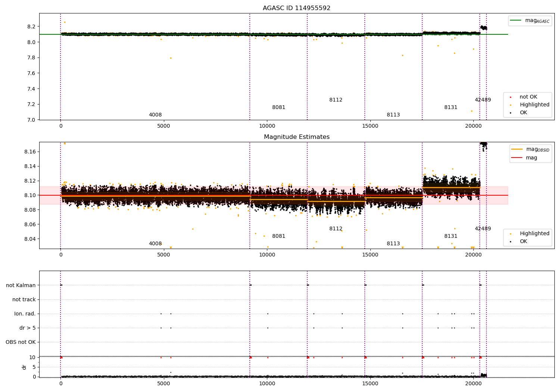Viewport: 560px width, 392px height.
Task: Click OBSID label 4008 in the top plot
Action: 155,115
